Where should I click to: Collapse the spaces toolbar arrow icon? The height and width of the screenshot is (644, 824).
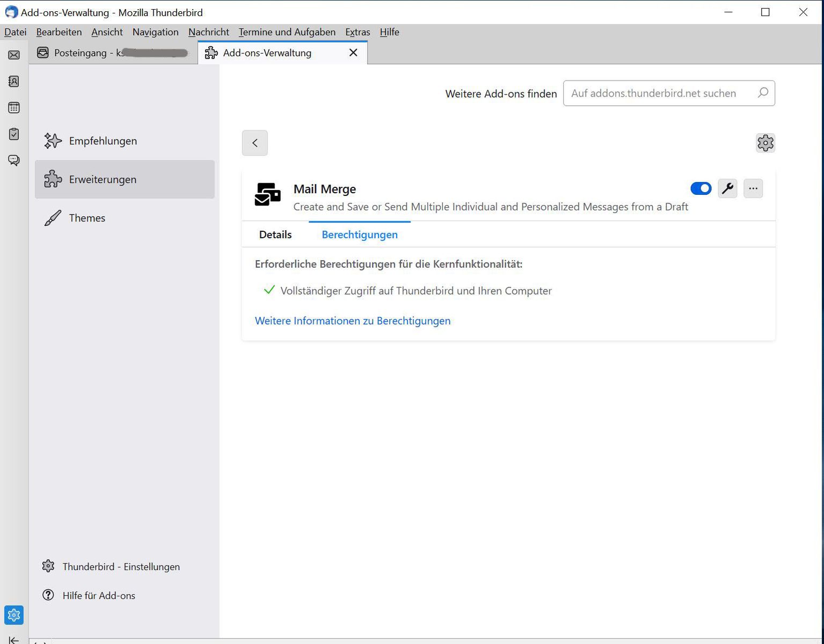(14, 640)
